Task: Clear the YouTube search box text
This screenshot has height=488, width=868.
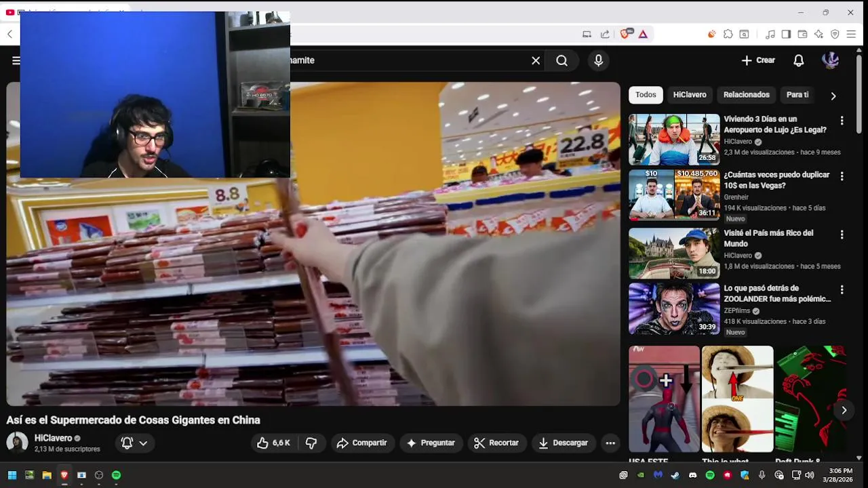Action: [x=536, y=60]
